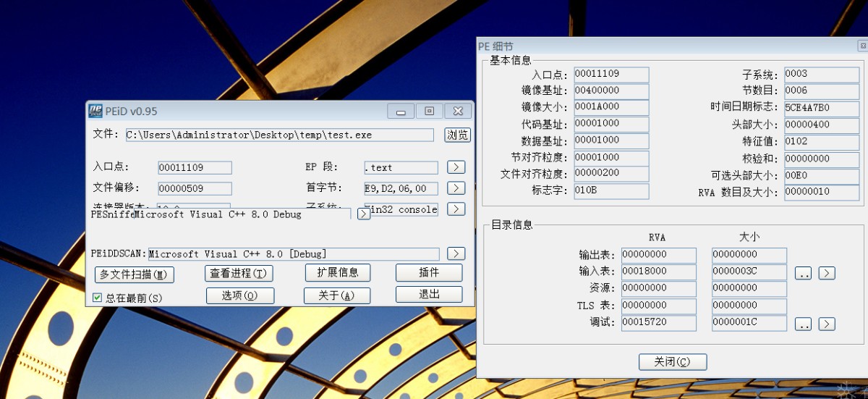Open subsystem arrow button beside Win32 console
868x399 pixels.
pyautogui.click(x=456, y=209)
